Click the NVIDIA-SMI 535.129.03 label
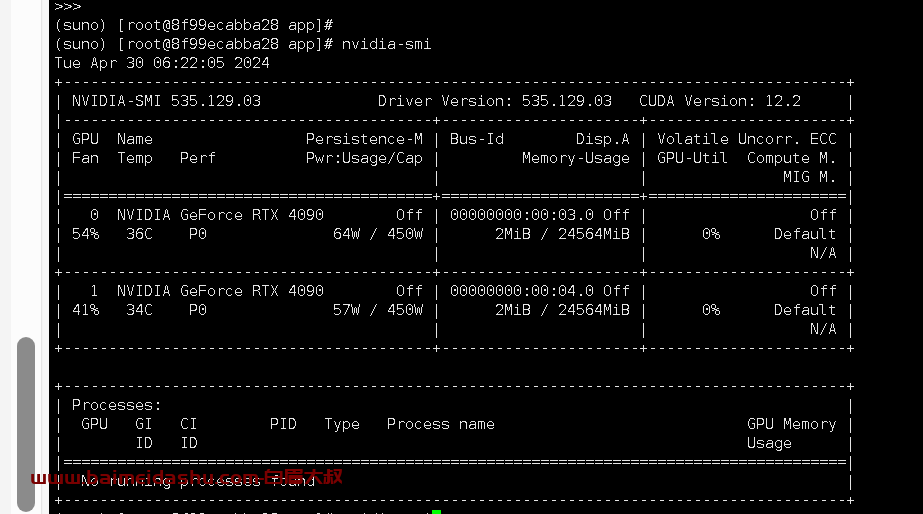The width and height of the screenshot is (923, 514). 166,101
